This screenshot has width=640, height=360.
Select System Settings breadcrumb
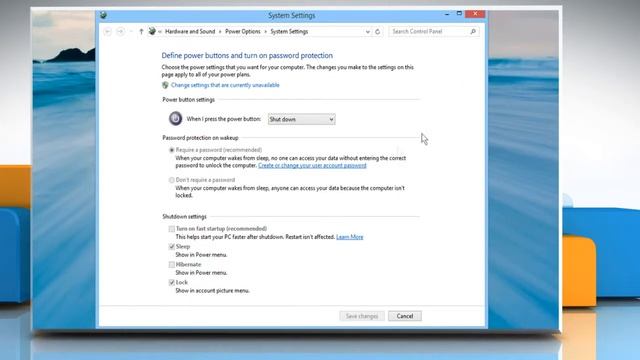coord(289,31)
